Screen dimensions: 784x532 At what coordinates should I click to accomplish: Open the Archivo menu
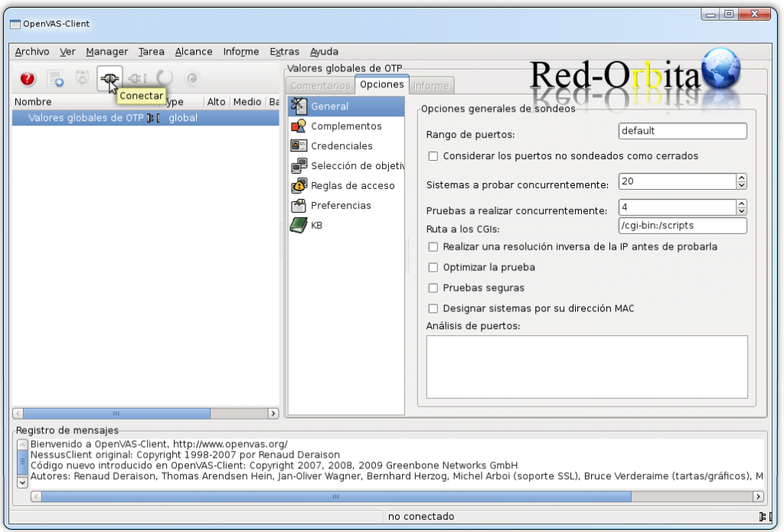tap(32, 51)
